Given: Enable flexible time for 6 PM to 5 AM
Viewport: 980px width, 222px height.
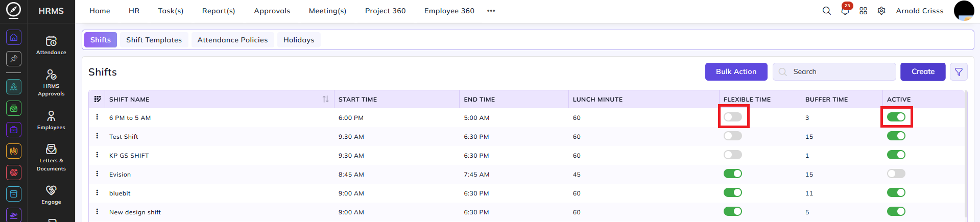Looking at the screenshot, I should 733,117.
